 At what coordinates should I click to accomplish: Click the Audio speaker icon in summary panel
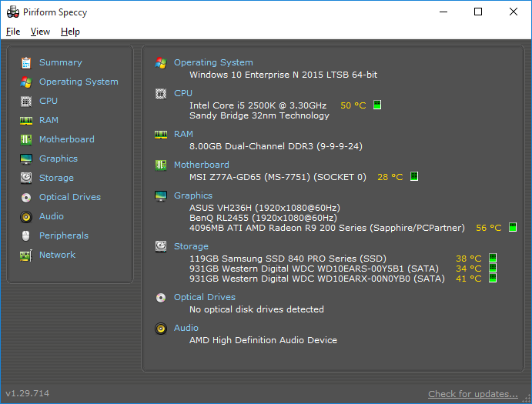pos(161,329)
